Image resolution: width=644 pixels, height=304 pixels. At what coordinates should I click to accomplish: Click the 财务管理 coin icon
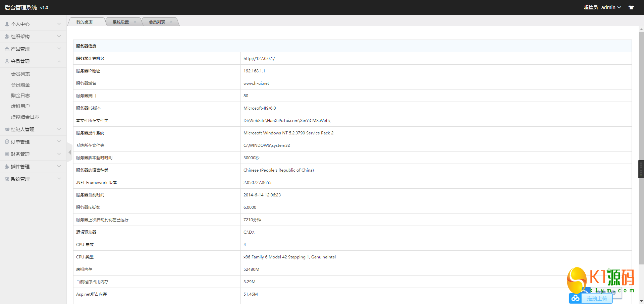(7, 154)
